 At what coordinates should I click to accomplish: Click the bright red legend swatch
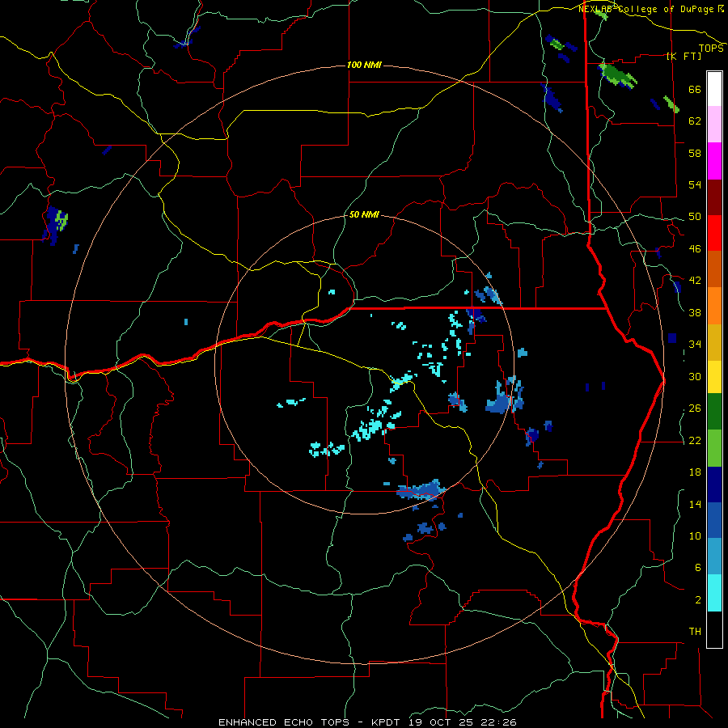tap(714, 233)
